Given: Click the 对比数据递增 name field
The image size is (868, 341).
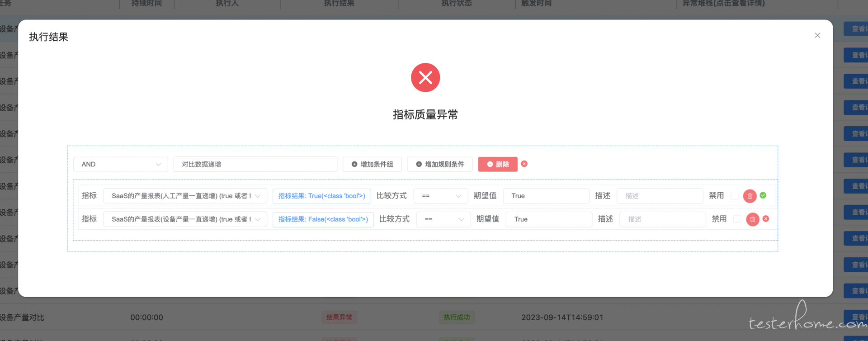Looking at the screenshot, I should 255,164.
